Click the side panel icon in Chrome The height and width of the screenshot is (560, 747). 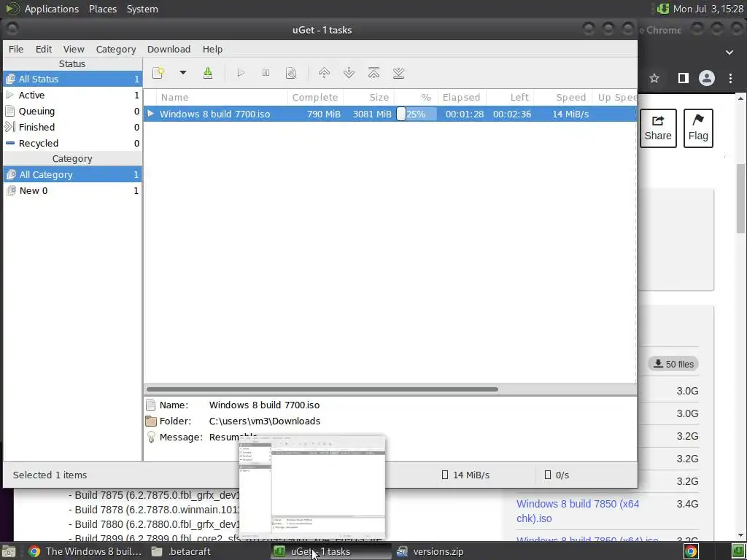click(683, 78)
